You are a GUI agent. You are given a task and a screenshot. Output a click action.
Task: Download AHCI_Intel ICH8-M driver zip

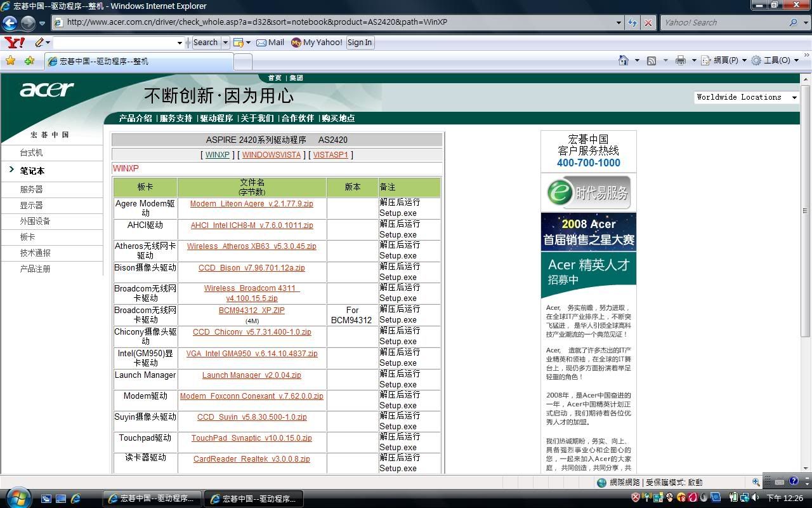pyautogui.click(x=252, y=225)
